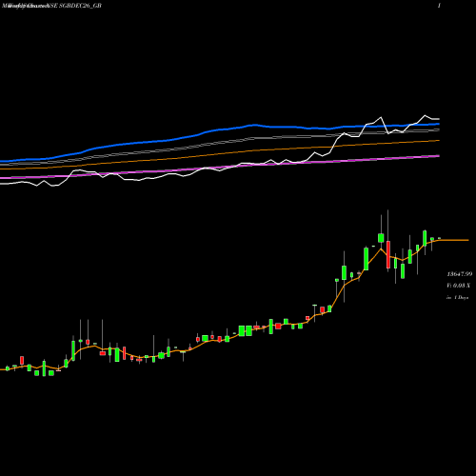Click the 'in 1 Days' label
This screenshot has width=476, height=476.
tap(457, 298)
